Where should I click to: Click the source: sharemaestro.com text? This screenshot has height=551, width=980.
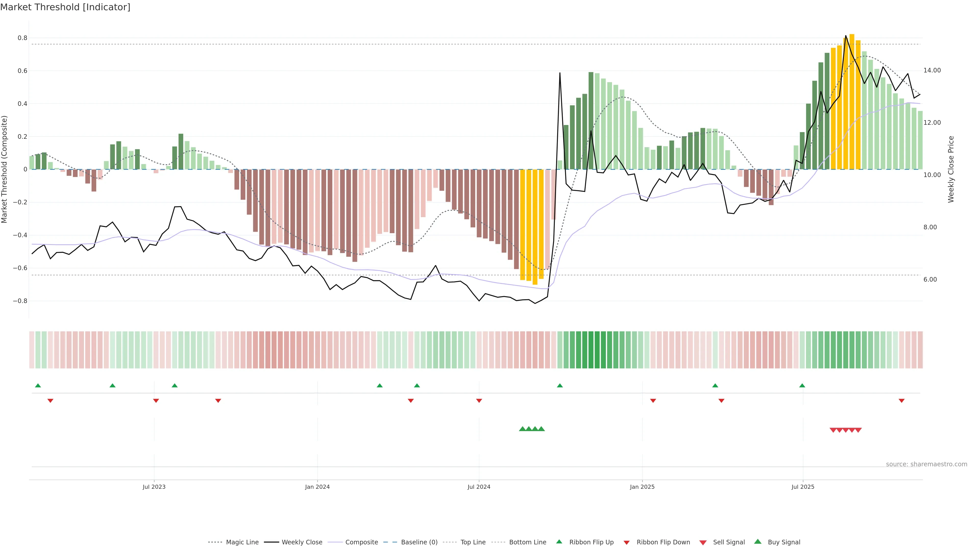[926, 464]
